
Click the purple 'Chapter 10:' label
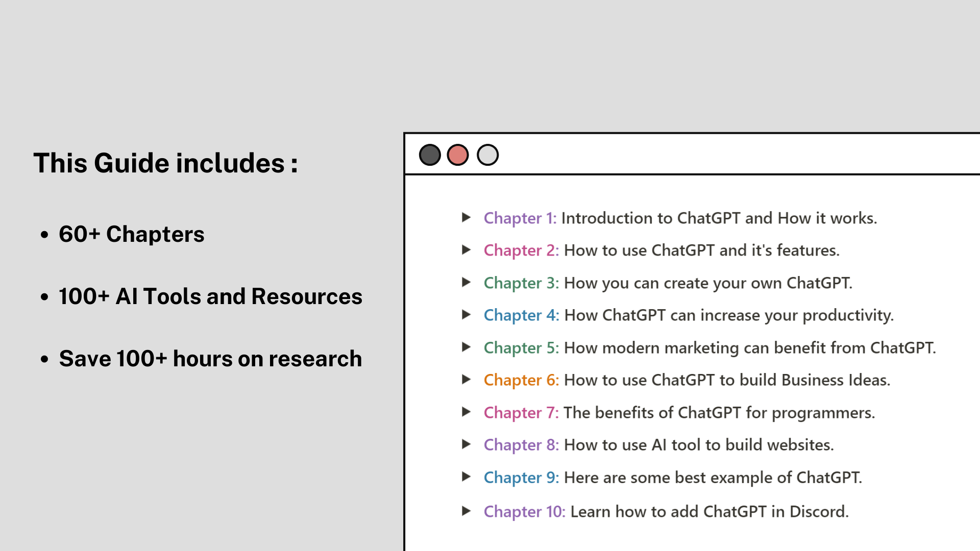[525, 512]
